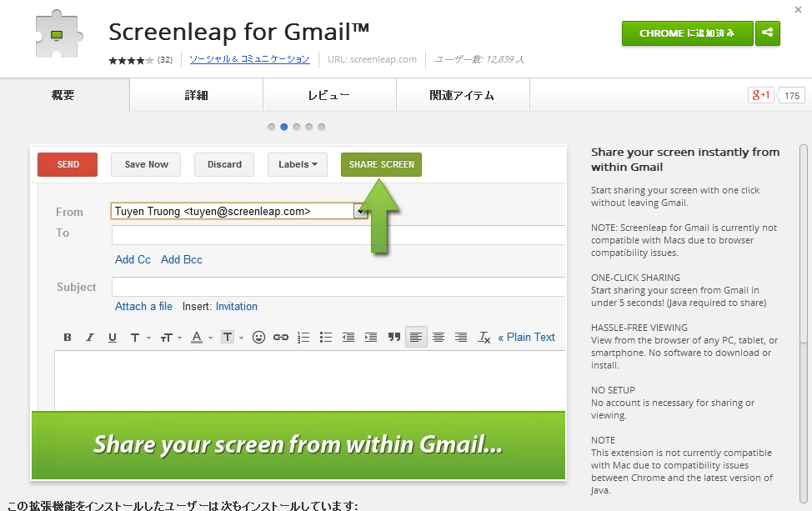Click the ユーザー数: 12,839 人 text

479,59
